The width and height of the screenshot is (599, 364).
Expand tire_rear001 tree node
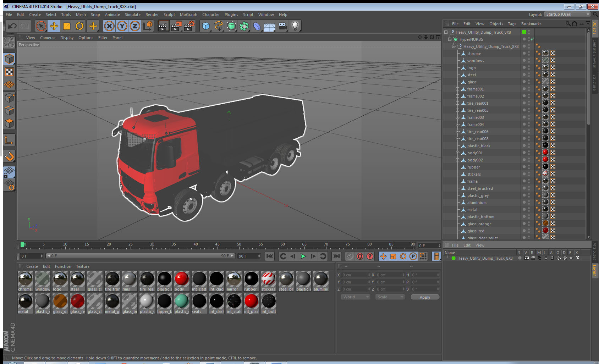coord(458,103)
